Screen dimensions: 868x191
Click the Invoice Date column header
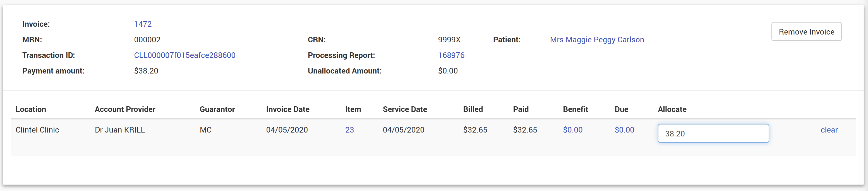point(287,109)
